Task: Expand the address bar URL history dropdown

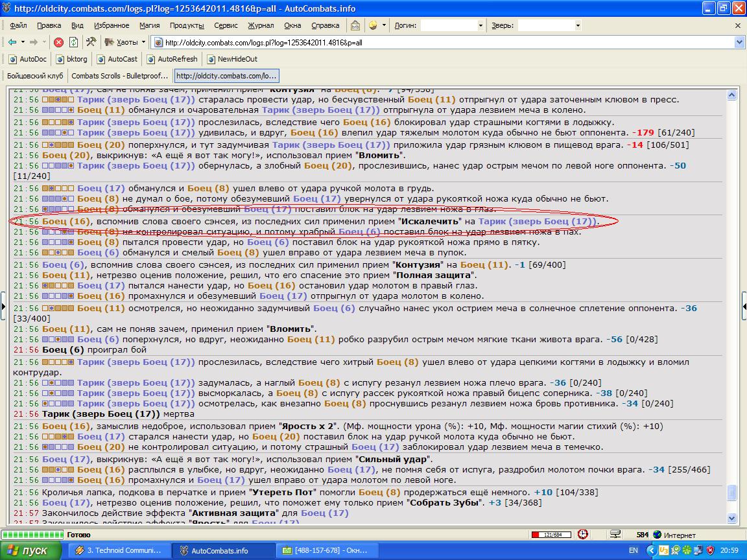Action: [739, 42]
